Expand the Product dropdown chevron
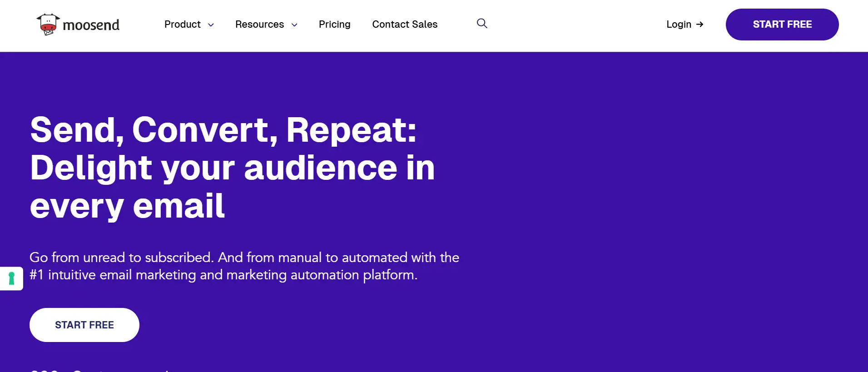This screenshot has height=372, width=868. pyautogui.click(x=211, y=25)
